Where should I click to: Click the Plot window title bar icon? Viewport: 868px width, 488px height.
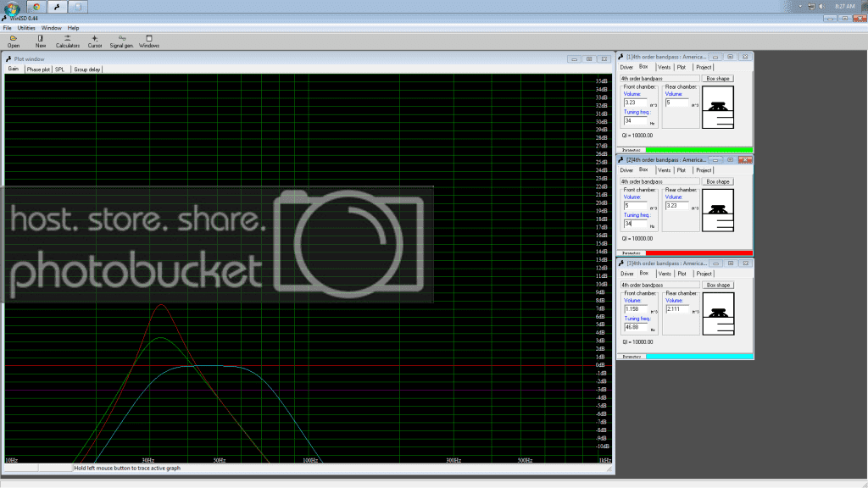tap(8, 58)
